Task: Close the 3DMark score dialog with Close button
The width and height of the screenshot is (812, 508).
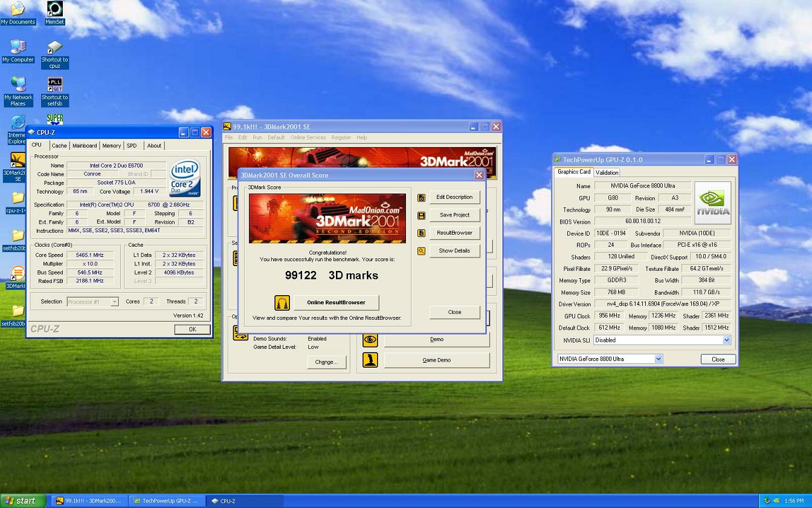Action: tap(454, 312)
